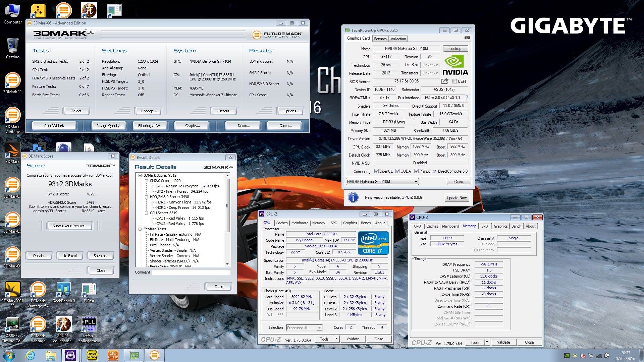Switch to the 3DMark06 orange taskbar button

[x=154, y=355]
